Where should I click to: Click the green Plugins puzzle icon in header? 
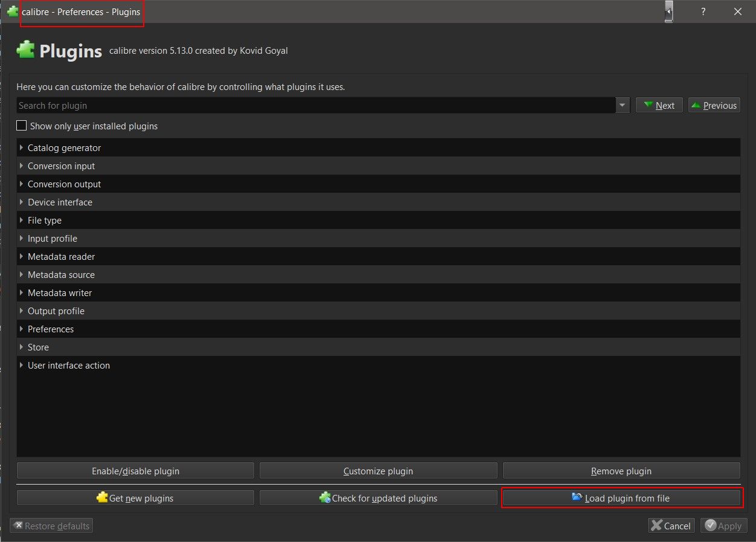tap(25, 50)
